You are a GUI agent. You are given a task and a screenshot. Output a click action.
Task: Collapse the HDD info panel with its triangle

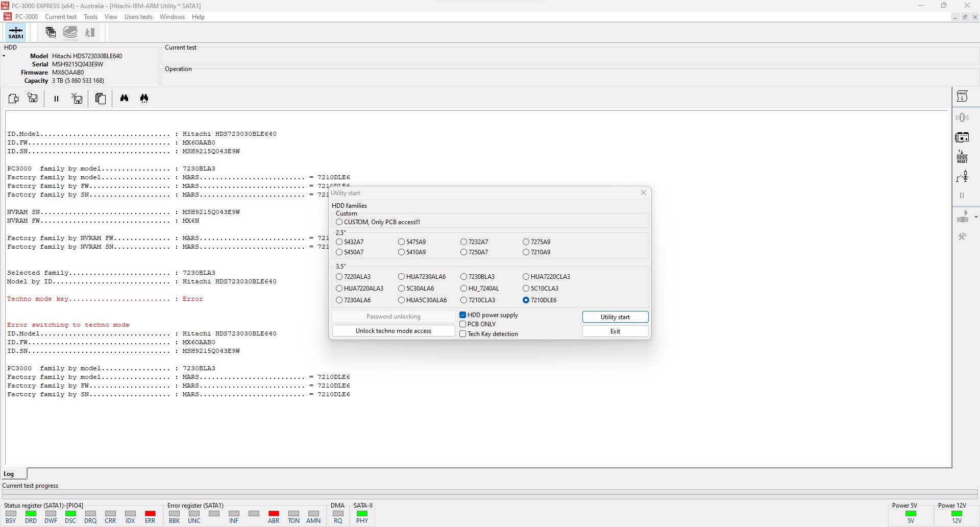coord(5,56)
